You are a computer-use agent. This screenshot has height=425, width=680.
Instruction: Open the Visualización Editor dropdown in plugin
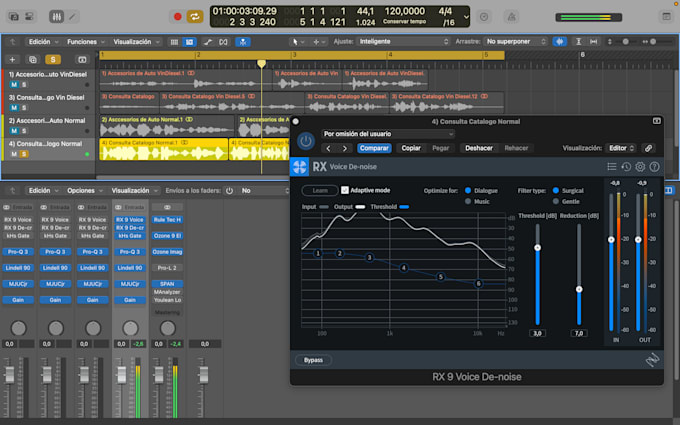click(x=621, y=148)
